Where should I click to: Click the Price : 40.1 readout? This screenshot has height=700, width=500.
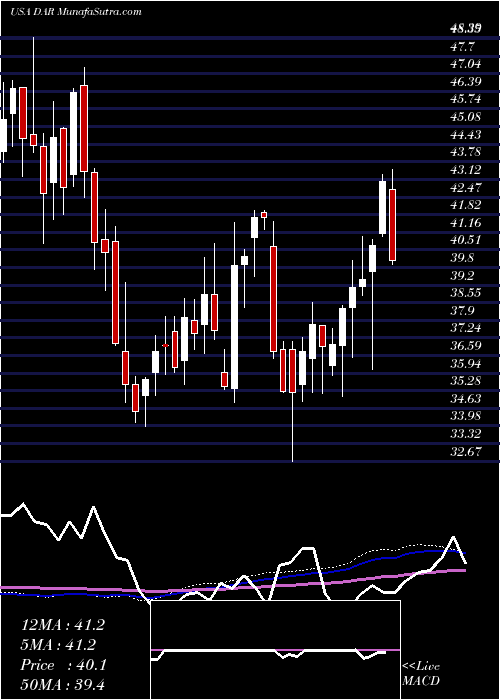(x=62, y=665)
